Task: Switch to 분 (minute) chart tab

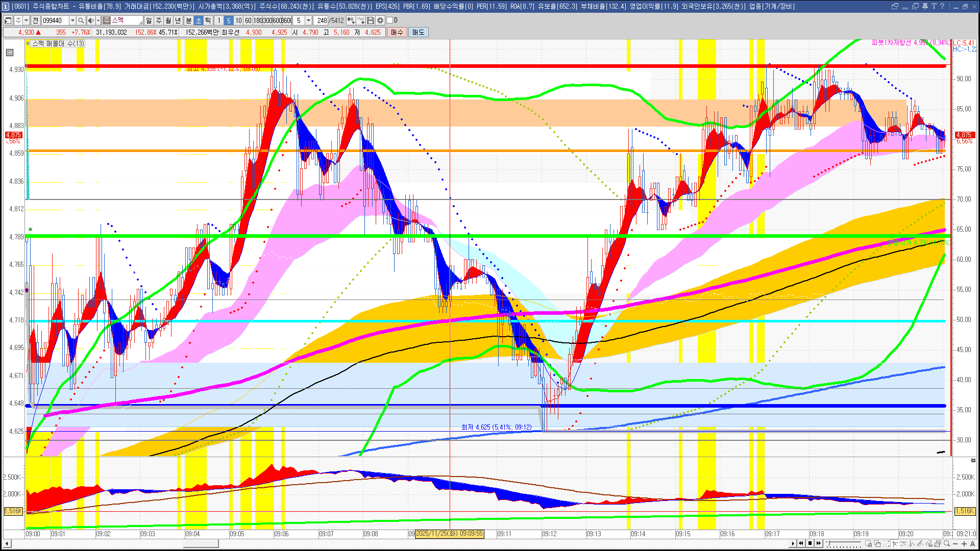Action: (x=188, y=20)
